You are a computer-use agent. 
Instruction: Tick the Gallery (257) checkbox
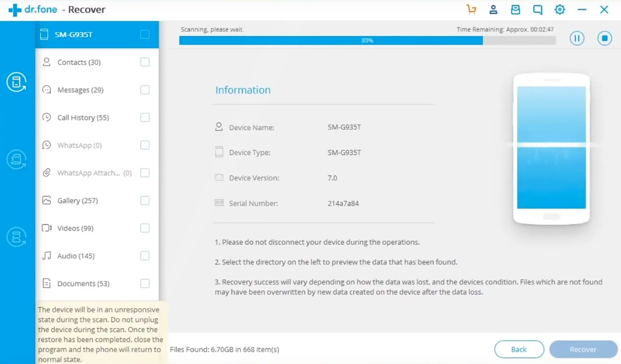tap(145, 200)
